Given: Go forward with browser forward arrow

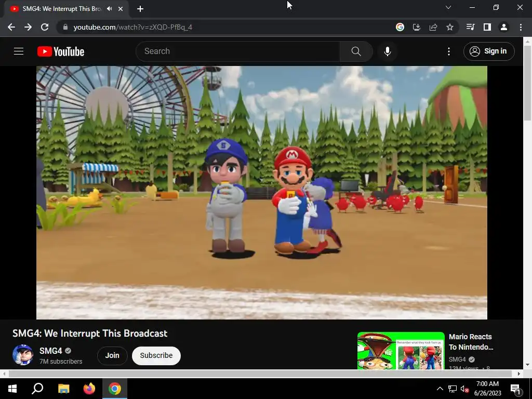Looking at the screenshot, I should click(x=28, y=27).
